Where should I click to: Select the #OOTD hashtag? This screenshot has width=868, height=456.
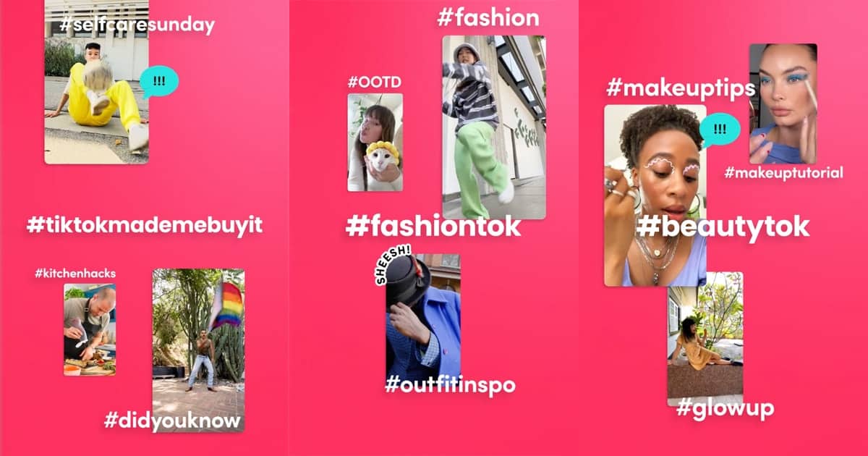[374, 82]
